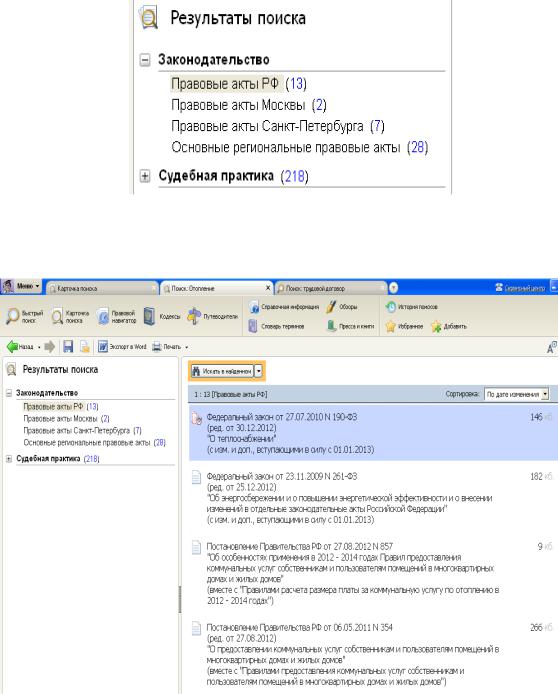Click document icon beside N 354 entry
Screen dimensions: 558x694
pos(196,628)
